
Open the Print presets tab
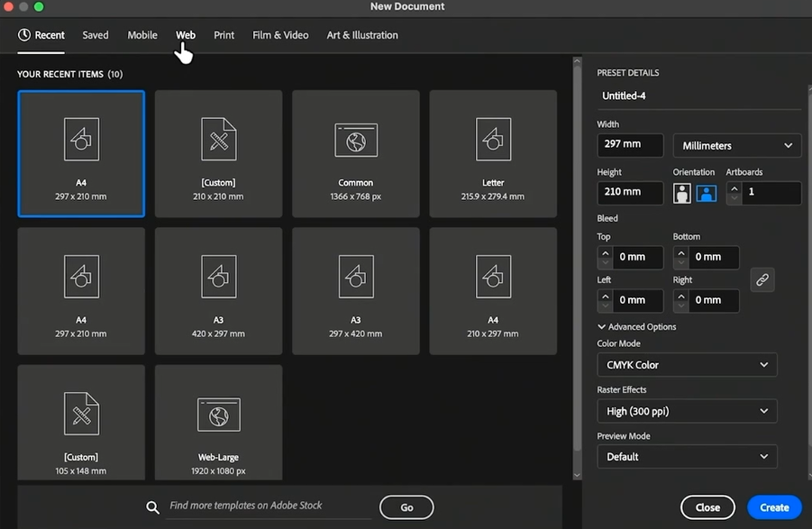224,35
